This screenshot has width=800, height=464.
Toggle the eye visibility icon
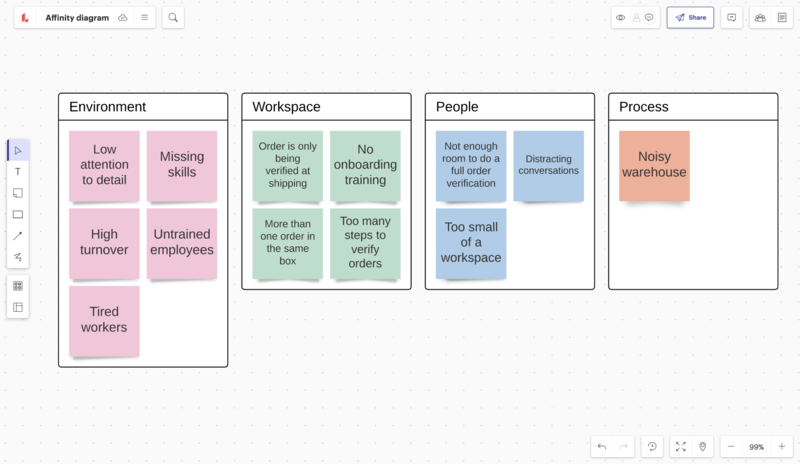tap(621, 17)
